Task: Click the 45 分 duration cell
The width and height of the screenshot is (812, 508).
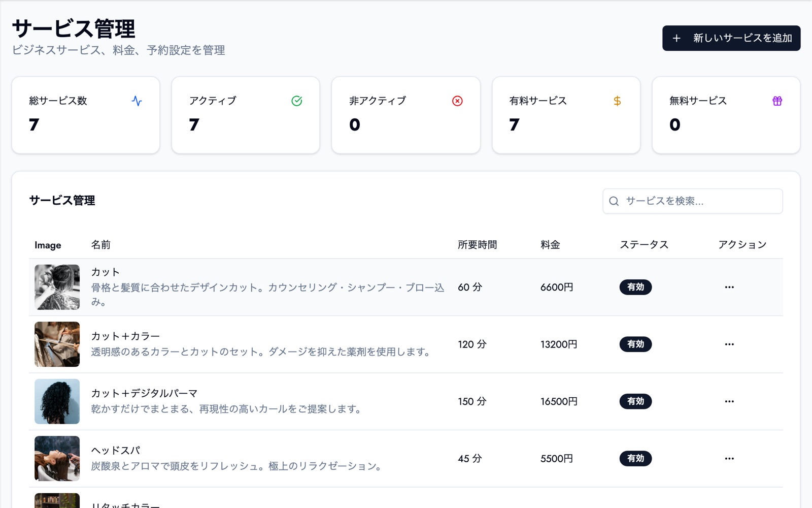Action: tap(470, 459)
